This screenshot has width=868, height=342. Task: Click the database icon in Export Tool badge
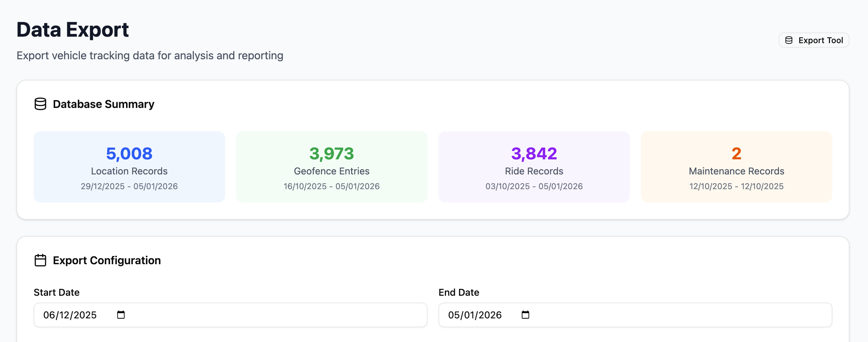tap(789, 40)
